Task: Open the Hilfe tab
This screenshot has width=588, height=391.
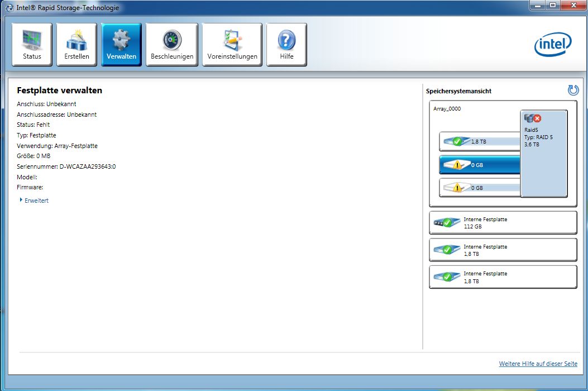Action: (x=286, y=44)
